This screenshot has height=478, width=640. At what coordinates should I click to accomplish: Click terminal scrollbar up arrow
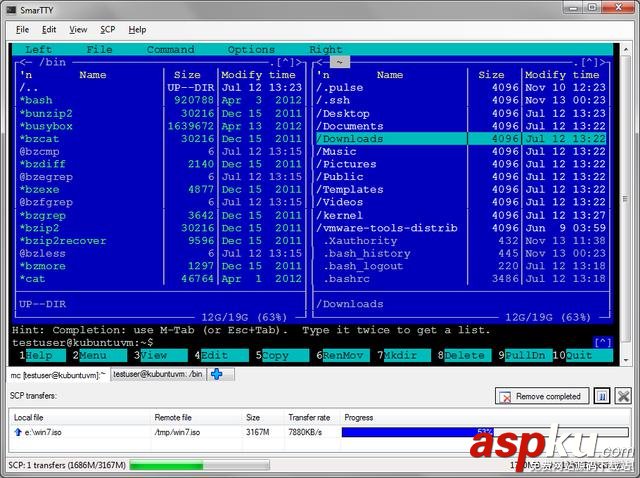pyautogui.click(x=626, y=49)
